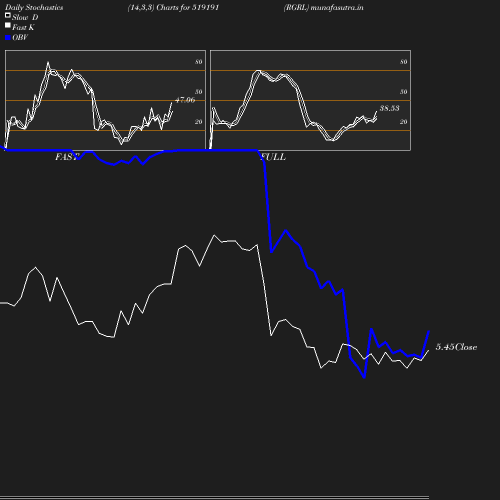Click the FAST chart label
The image size is (500, 500).
(67, 157)
